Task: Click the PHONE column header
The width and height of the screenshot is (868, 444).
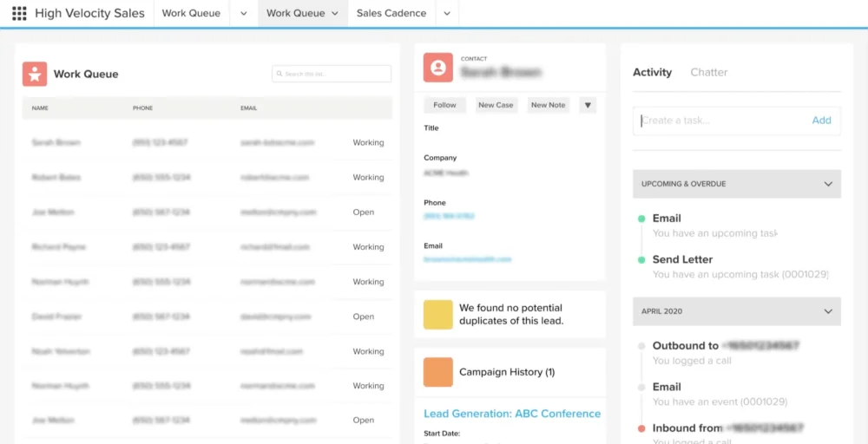Action: click(x=143, y=108)
